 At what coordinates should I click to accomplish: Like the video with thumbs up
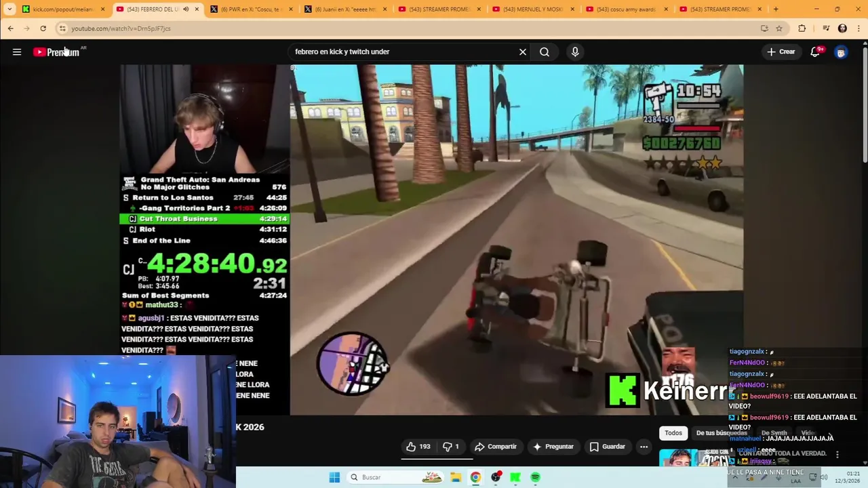(418, 447)
